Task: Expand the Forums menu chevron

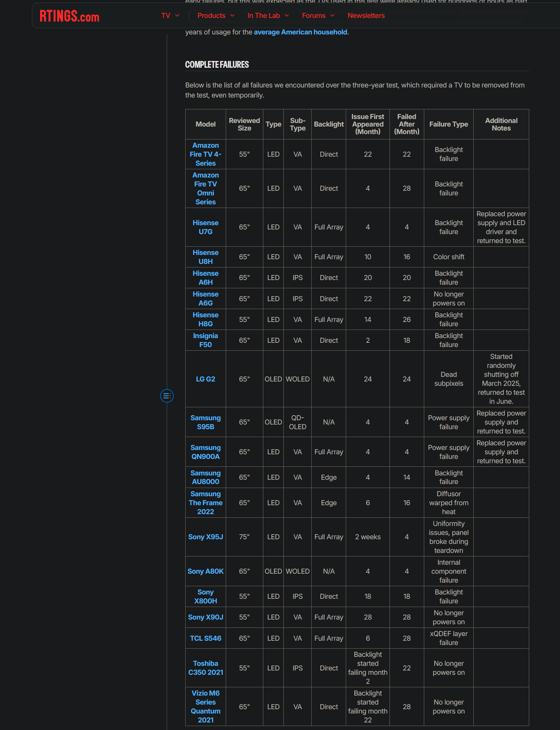Action: (332, 16)
